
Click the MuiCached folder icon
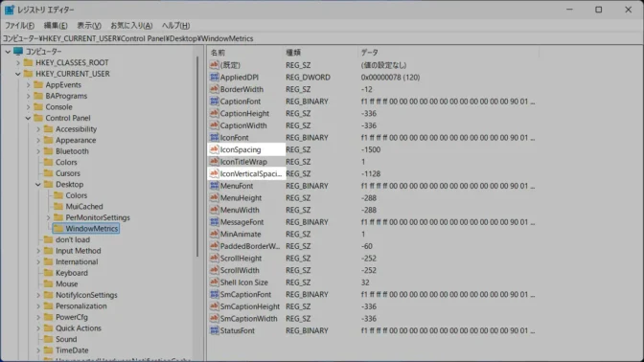pos(58,207)
